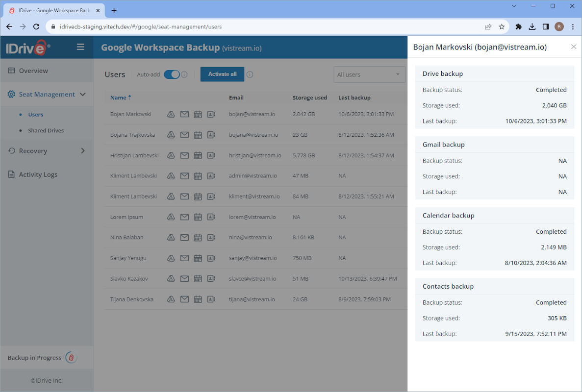Select Seat Management menu item

pos(47,94)
